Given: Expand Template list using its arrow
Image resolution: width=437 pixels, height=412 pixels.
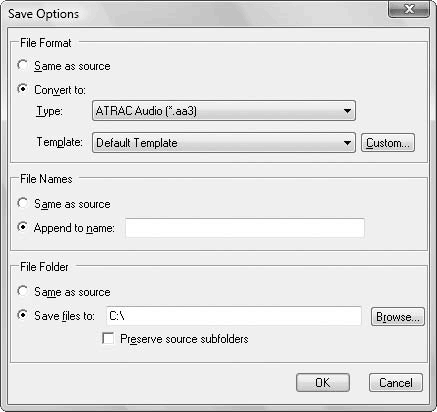Looking at the screenshot, I should coord(347,143).
